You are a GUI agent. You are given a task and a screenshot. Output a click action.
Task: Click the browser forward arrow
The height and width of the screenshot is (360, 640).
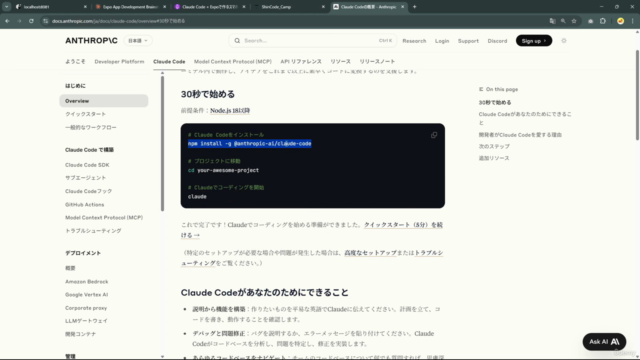tap(19, 21)
